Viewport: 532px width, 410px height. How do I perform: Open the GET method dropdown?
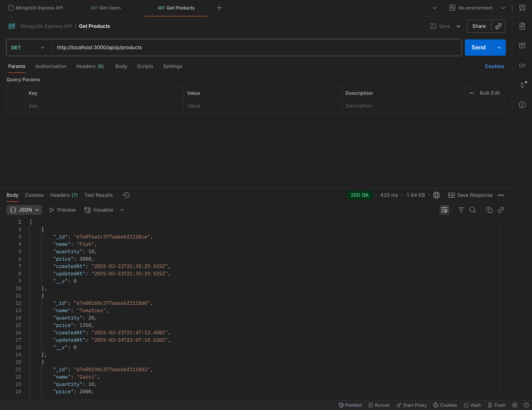28,48
